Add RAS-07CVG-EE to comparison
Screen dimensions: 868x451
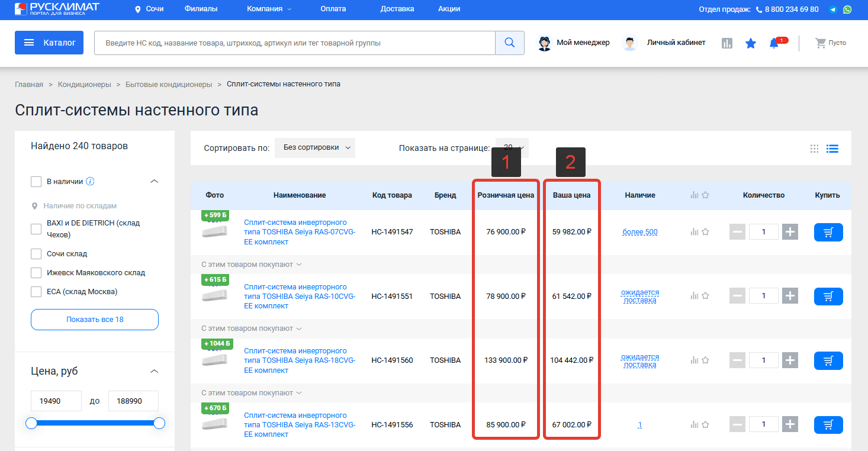[x=695, y=232]
